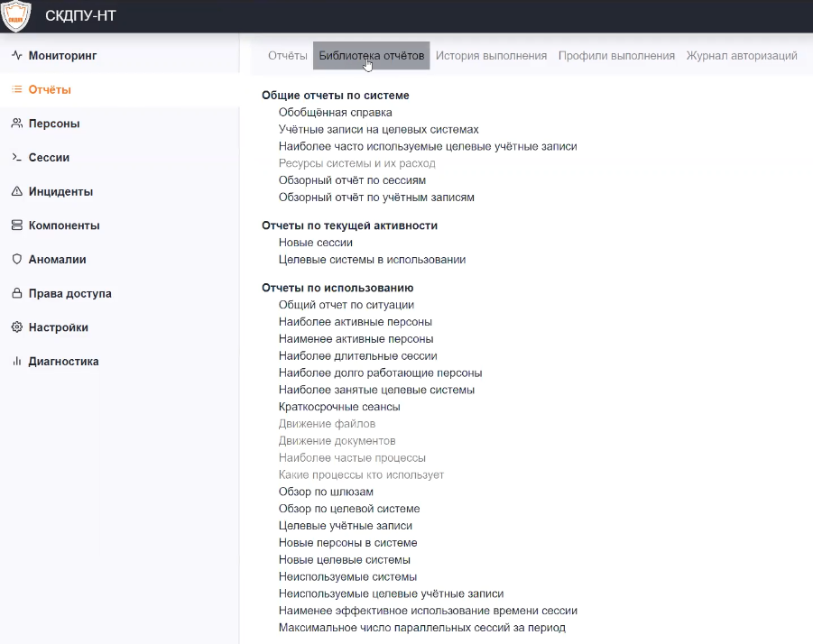Click the Права доступа lock icon
The height and width of the screenshot is (644, 813).
click(x=16, y=294)
